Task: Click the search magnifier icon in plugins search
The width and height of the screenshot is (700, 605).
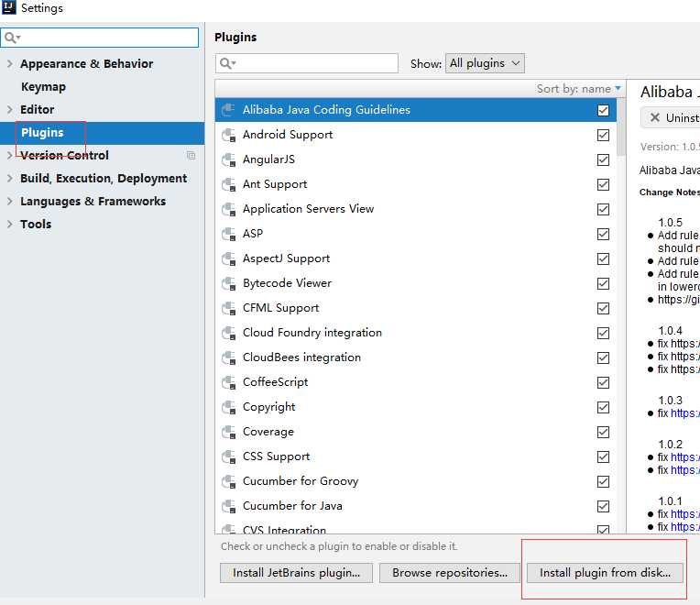Action: [x=226, y=63]
